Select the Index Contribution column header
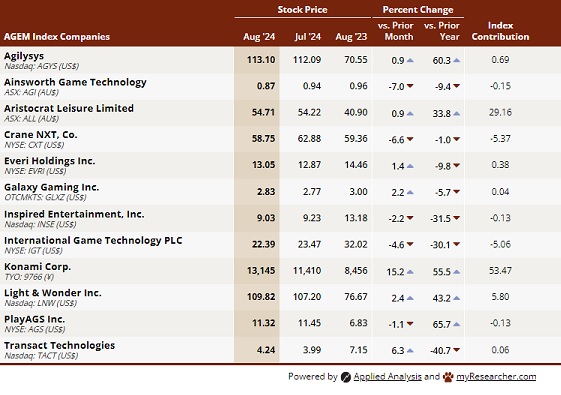This screenshot has height=395, width=561. (500, 31)
